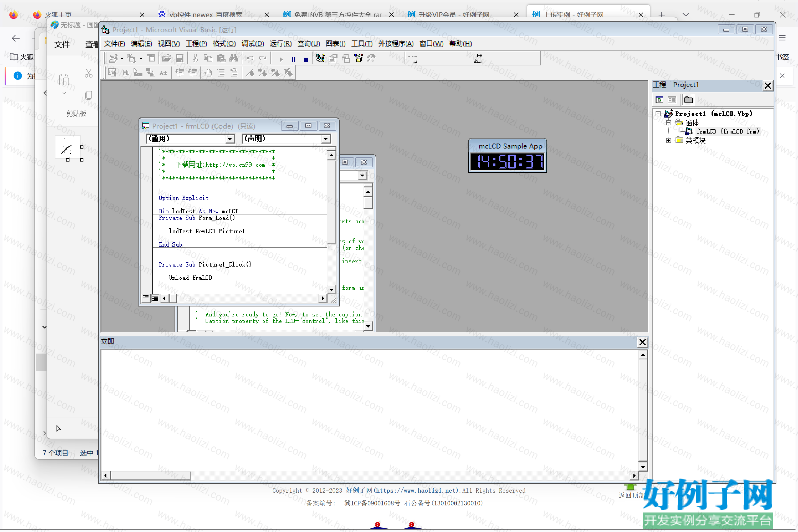Show the browser tab list chevron
Viewport: 798px width, 532px height.
pos(686,15)
